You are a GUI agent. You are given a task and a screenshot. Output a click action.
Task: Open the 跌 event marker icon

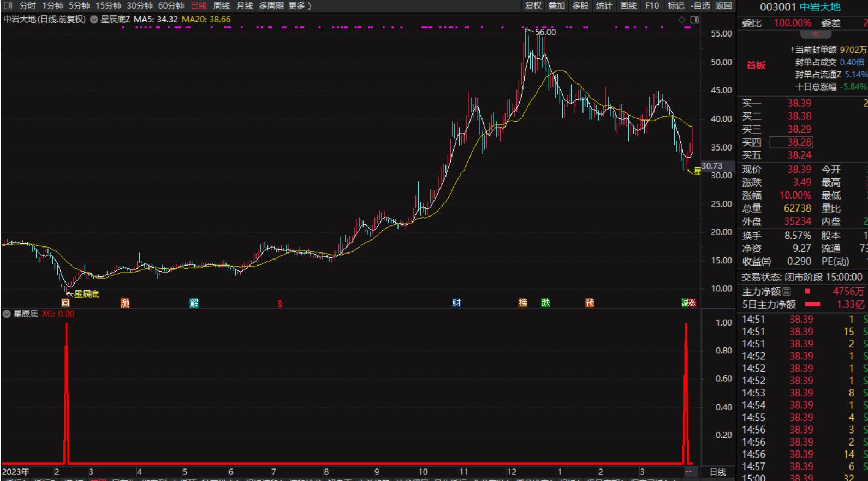click(x=545, y=303)
